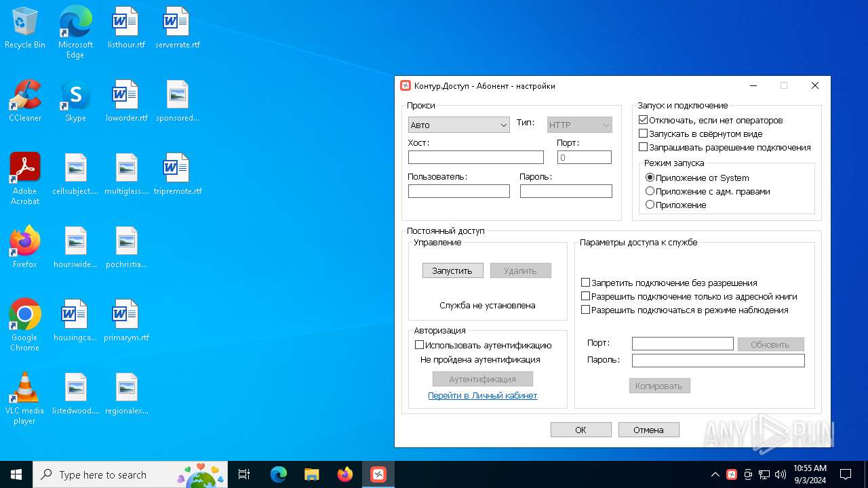Open the Recycle Bin desktop icon
This screenshot has height=488, width=868.
click(25, 28)
